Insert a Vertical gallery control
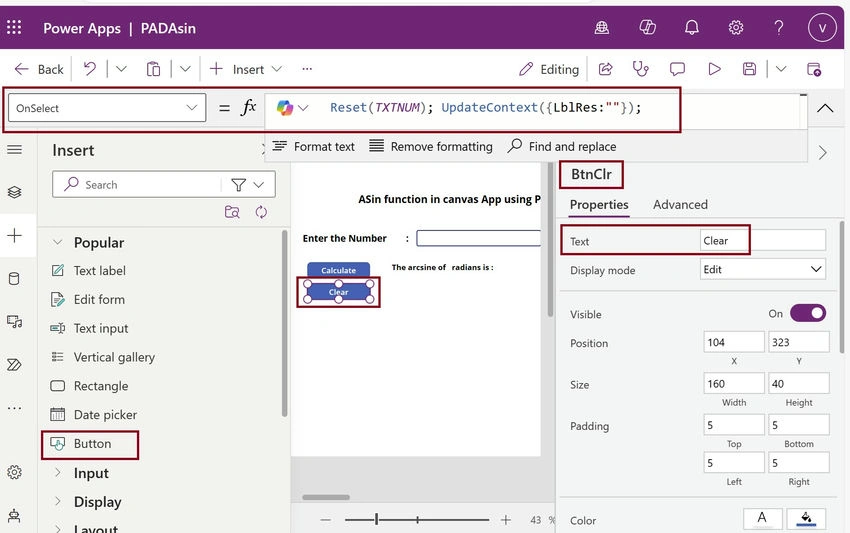The width and height of the screenshot is (850, 533). 103,357
